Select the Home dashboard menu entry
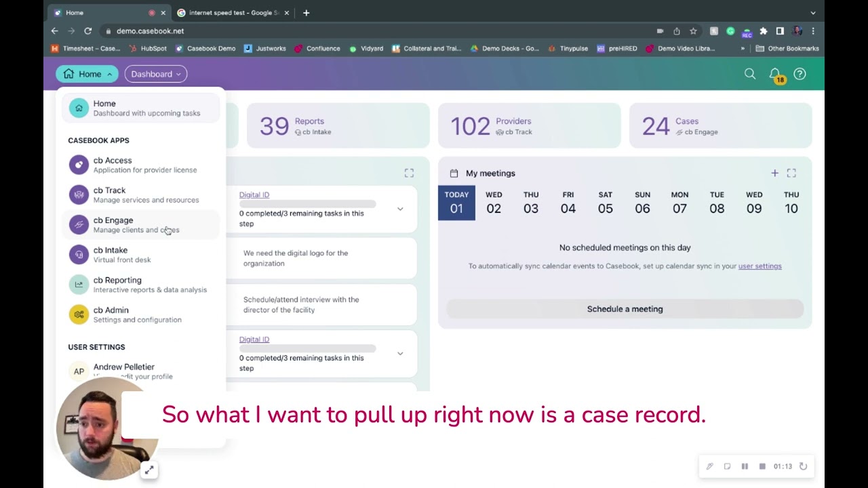The image size is (868, 488). coord(141,108)
